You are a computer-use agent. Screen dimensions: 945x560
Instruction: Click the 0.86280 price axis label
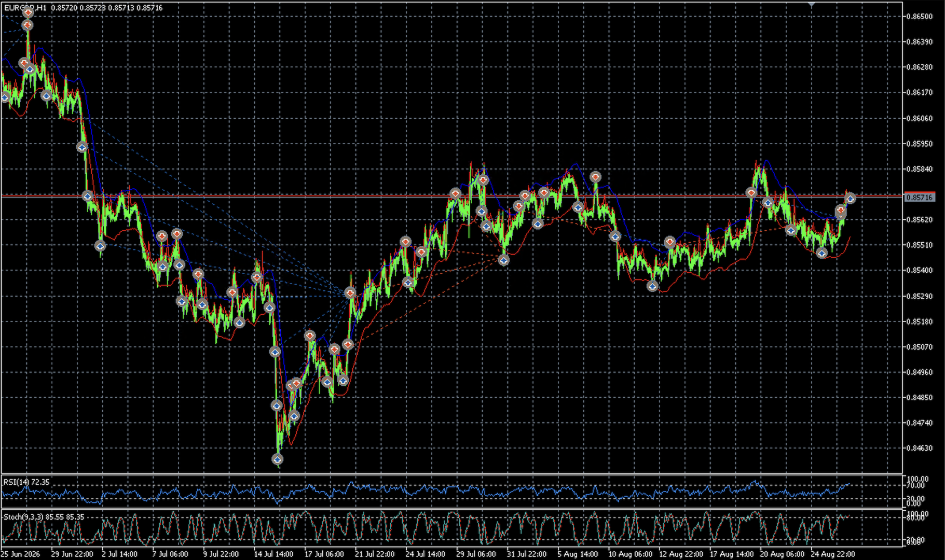coord(919,67)
